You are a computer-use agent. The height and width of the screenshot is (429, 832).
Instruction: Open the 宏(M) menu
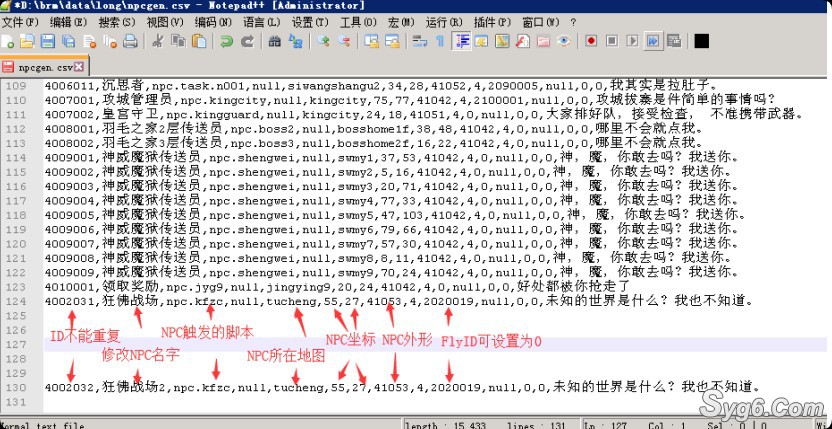point(401,22)
